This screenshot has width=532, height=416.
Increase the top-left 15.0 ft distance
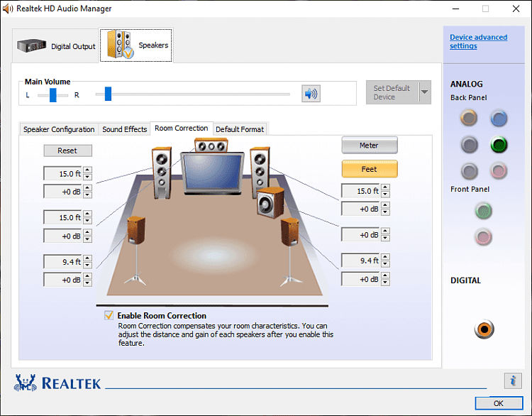point(87,170)
